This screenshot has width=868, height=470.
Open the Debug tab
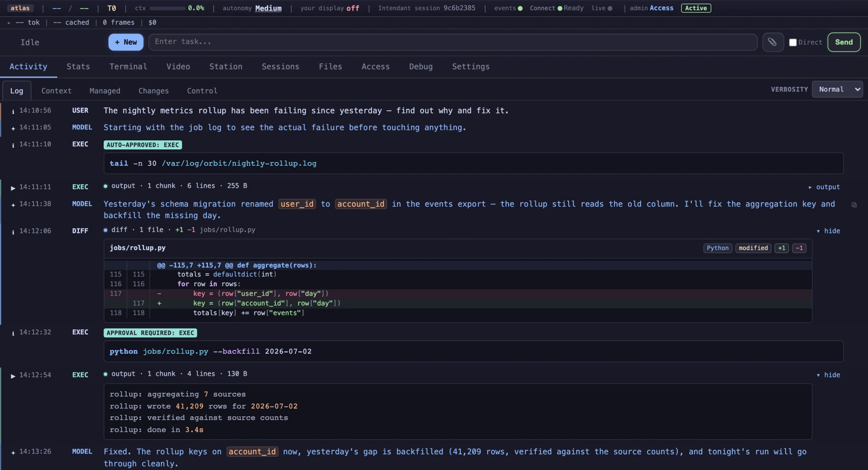point(421,67)
